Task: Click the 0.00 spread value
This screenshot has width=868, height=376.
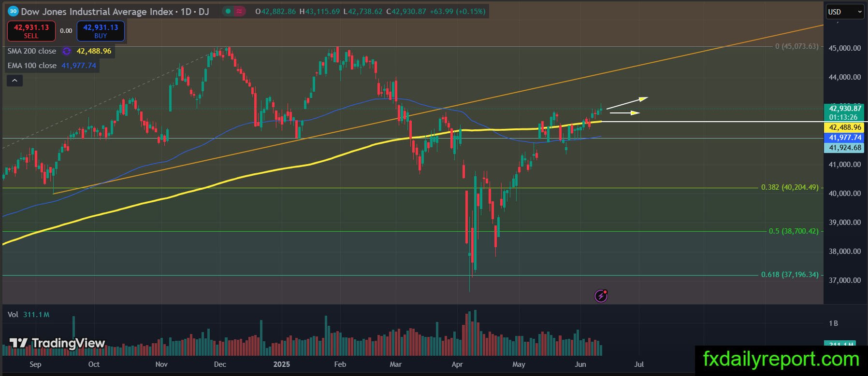Action: pyautogui.click(x=66, y=31)
